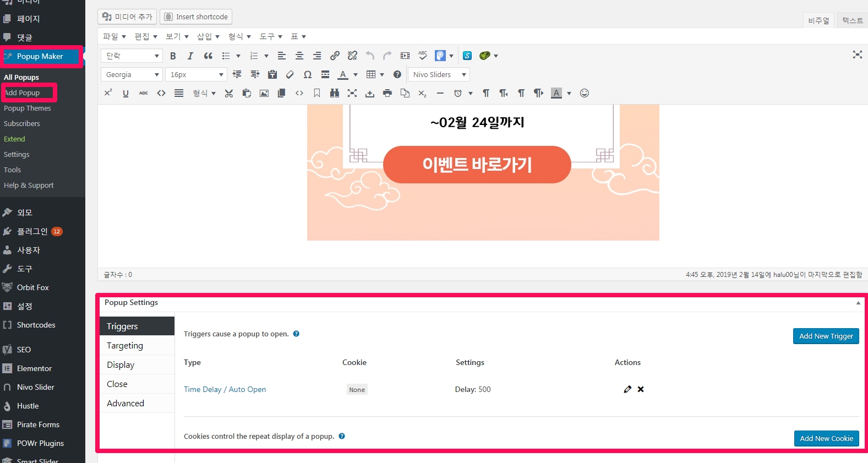Collapse the Popup Settings panel
Screen dimensions: 868x463
point(858,303)
